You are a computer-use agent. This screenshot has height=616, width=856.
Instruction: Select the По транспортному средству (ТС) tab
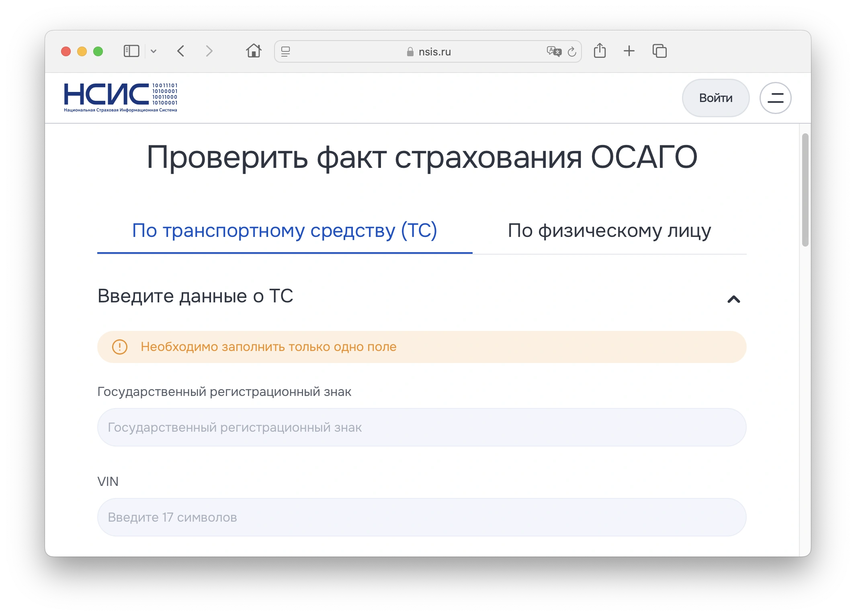[x=285, y=231]
